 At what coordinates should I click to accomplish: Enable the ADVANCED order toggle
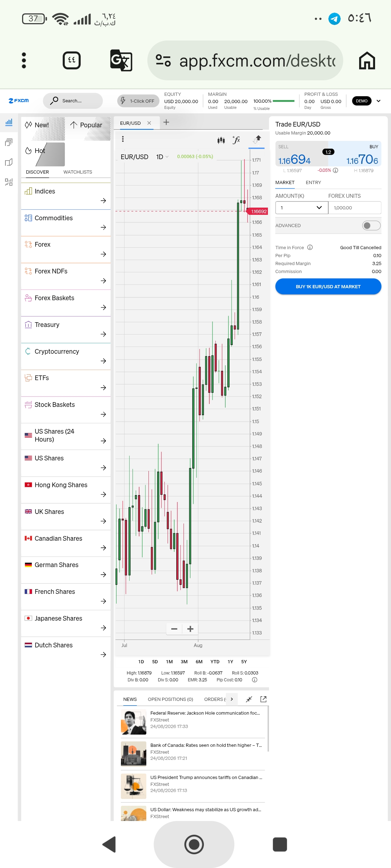coord(371,225)
